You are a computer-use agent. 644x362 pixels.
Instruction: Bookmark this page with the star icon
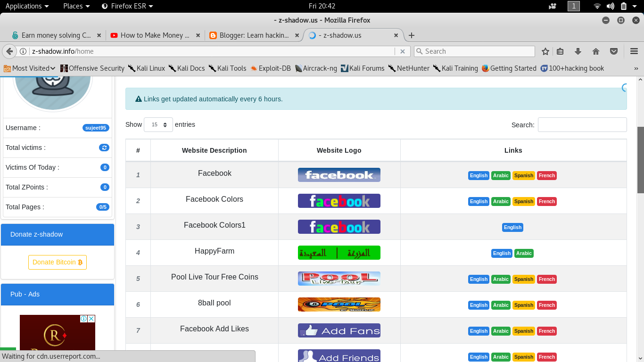pyautogui.click(x=545, y=51)
